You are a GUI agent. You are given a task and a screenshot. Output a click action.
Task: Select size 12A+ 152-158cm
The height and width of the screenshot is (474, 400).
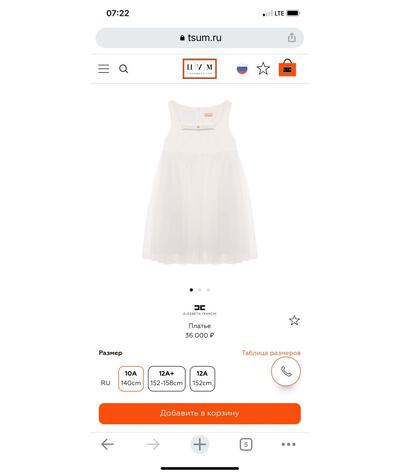click(x=167, y=379)
